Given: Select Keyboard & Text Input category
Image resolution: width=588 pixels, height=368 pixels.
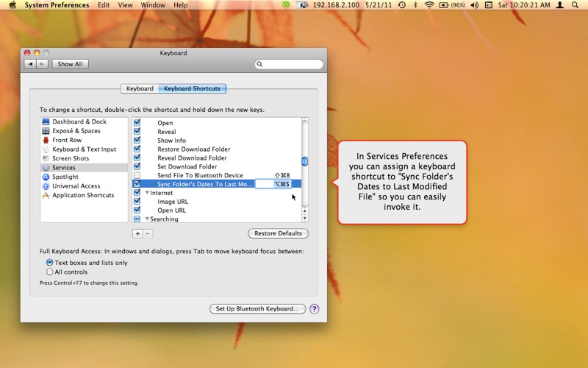Looking at the screenshot, I should [84, 149].
